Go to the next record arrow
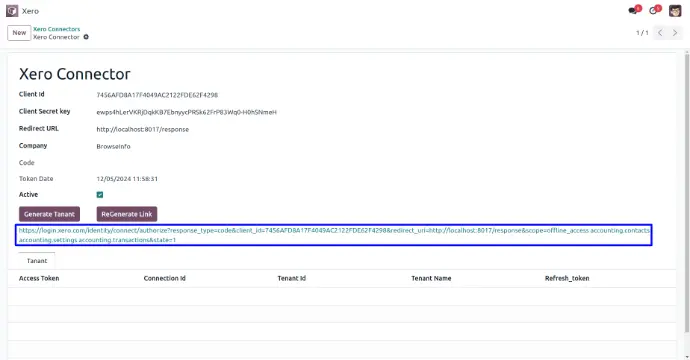The width and height of the screenshot is (690, 360). [675, 33]
